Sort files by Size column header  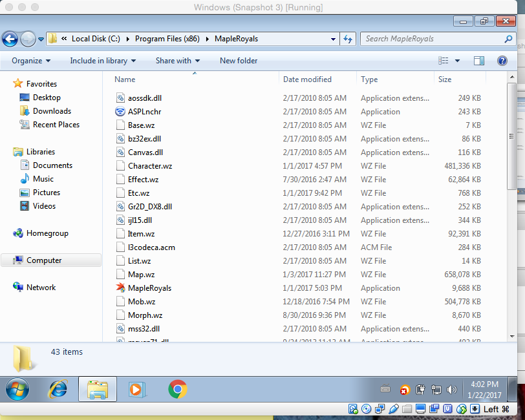[x=445, y=79]
